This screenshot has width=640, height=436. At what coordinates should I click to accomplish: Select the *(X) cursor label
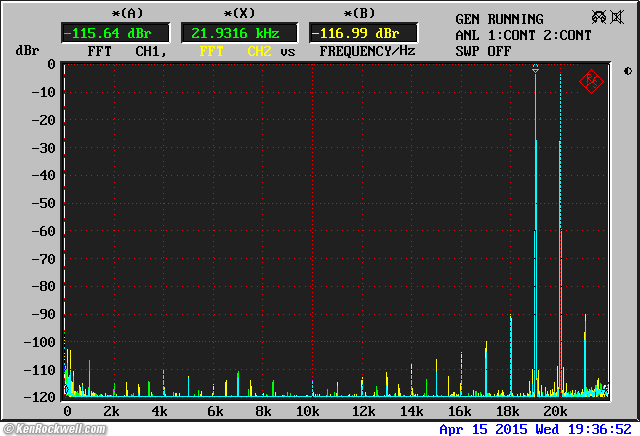coord(240,13)
